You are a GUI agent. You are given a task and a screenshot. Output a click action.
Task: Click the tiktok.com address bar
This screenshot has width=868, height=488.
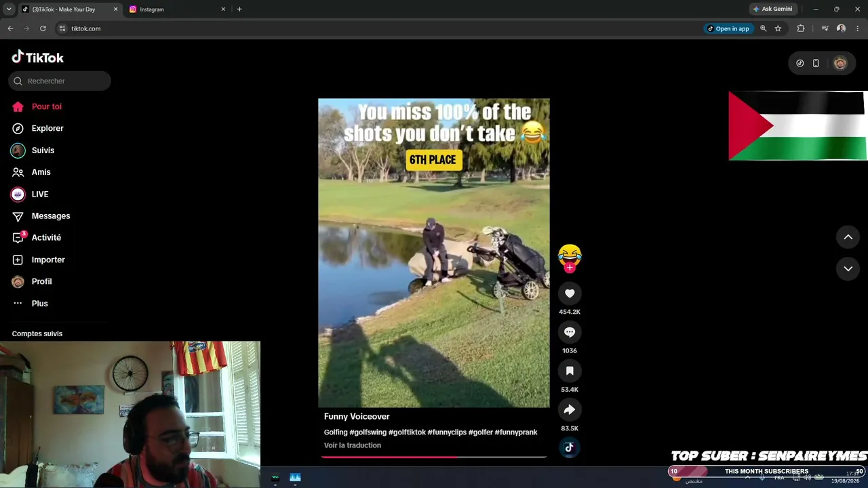coord(380,28)
